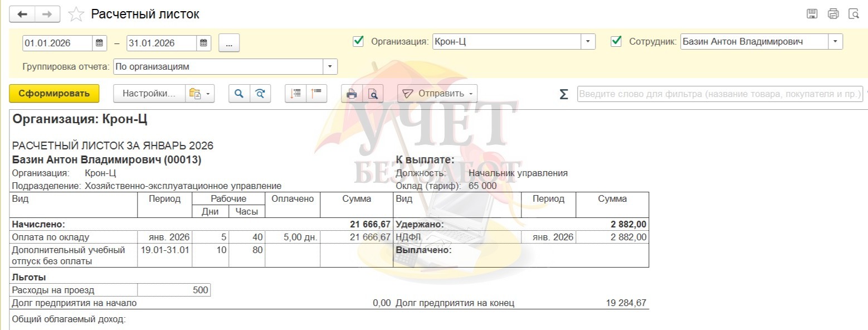Expand the Сотрудник dropdown list

(836, 42)
